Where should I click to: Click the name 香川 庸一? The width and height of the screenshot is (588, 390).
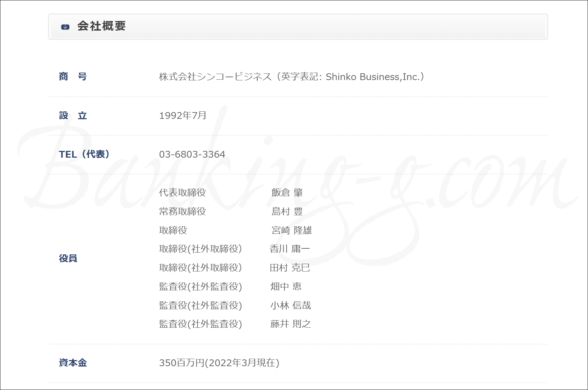click(290, 249)
